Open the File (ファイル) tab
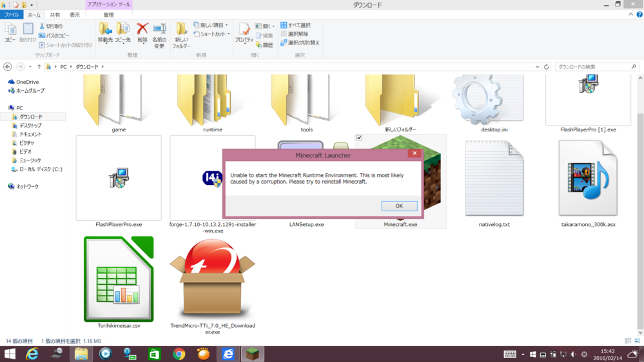 point(12,14)
